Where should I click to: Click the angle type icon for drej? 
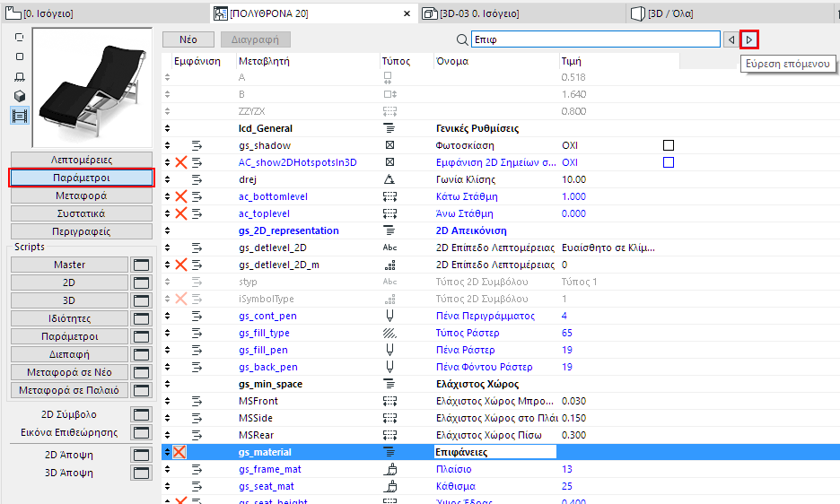(389, 179)
